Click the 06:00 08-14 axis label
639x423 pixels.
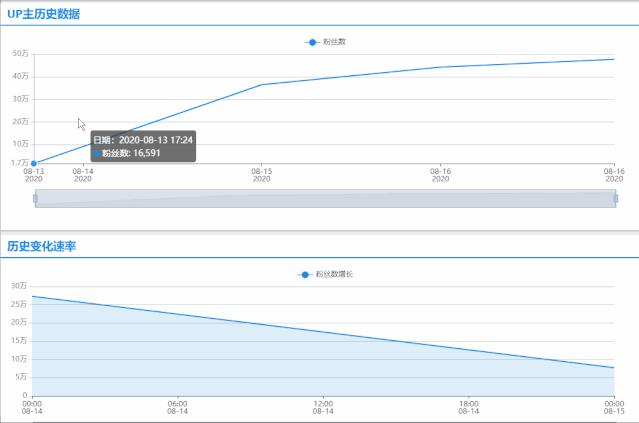177,407
